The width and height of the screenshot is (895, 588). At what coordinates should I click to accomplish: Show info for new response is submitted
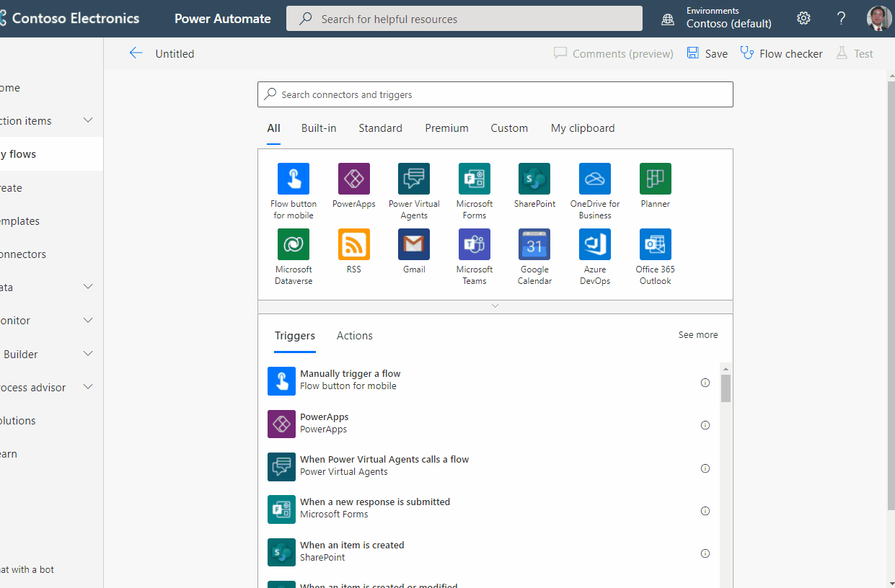pyautogui.click(x=705, y=511)
